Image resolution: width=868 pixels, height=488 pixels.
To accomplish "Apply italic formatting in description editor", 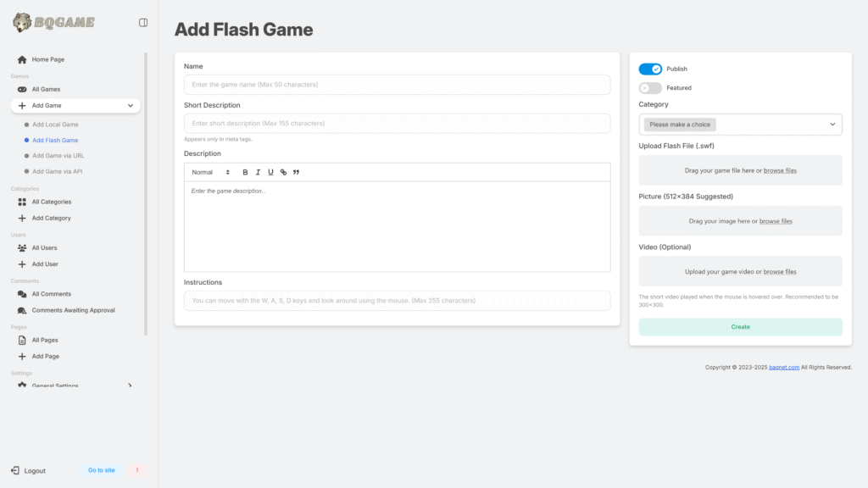I will click(x=258, y=172).
